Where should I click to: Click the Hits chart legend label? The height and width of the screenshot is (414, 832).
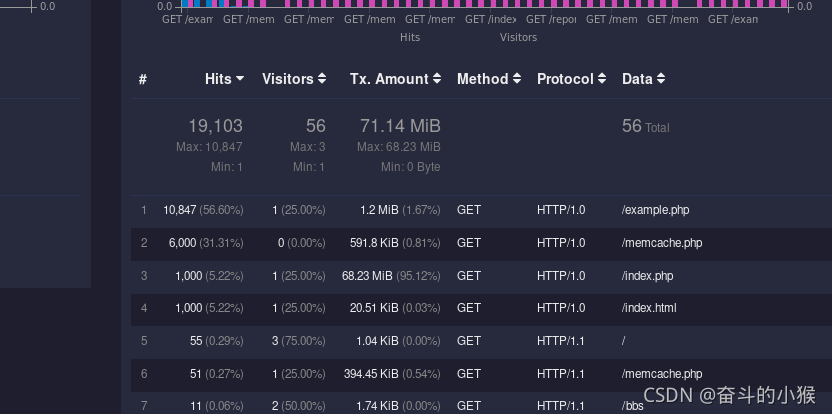tap(410, 37)
